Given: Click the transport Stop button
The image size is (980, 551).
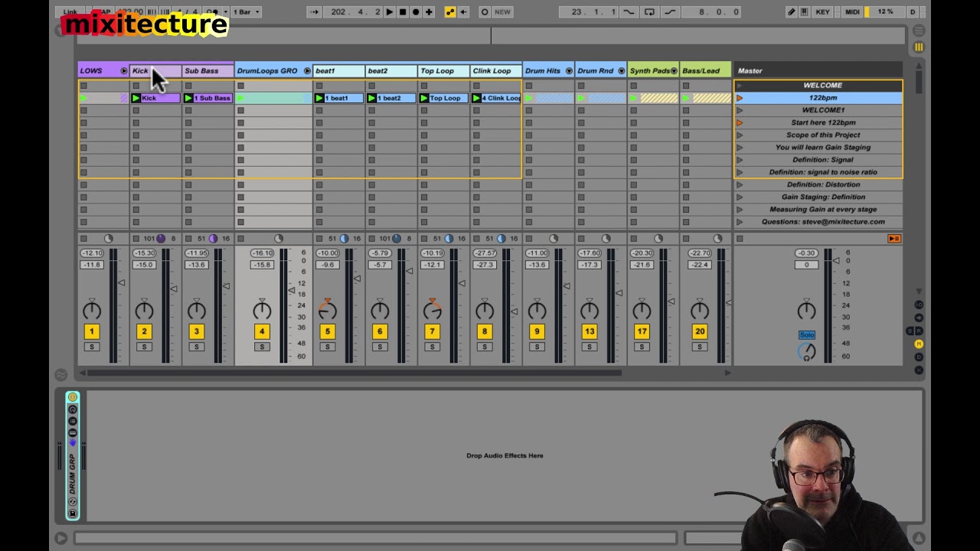Looking at the screenshot, I should click(403, 11).
